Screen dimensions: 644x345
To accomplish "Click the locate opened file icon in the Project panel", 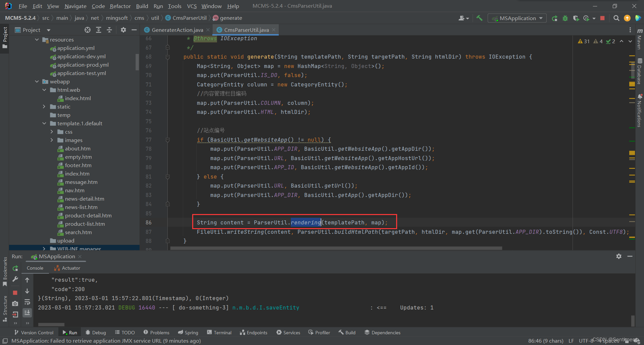I will pos(88,30).
